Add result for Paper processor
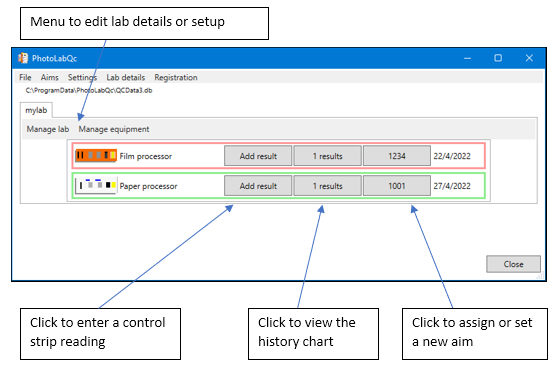 (258, 186)
